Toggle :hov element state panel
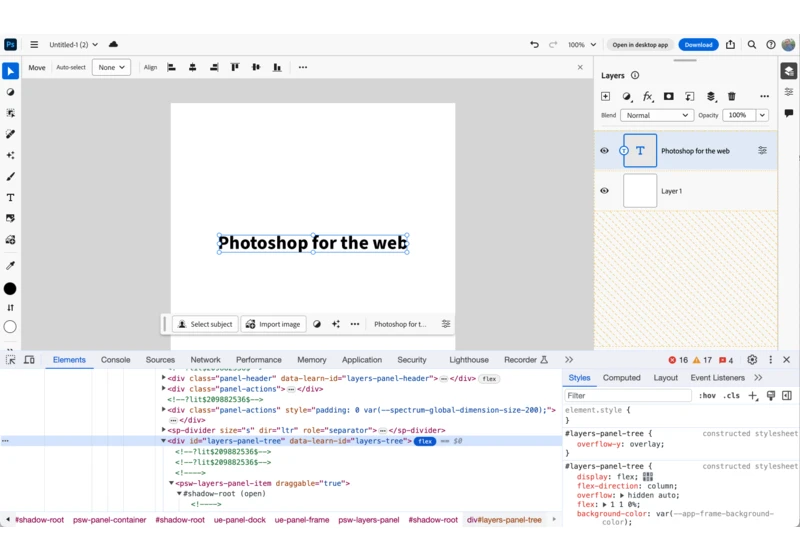 707,396
